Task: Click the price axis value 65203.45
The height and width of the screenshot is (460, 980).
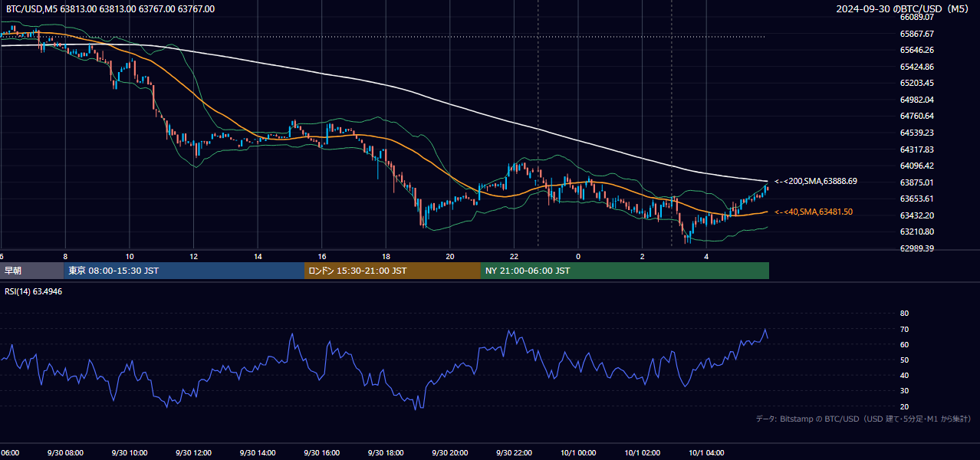Action: click(x=916, y=83)
